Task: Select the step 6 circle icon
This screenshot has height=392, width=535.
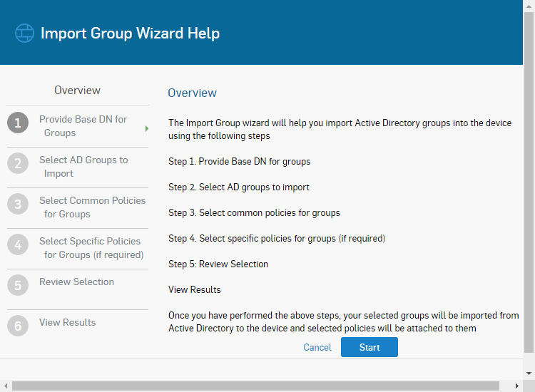Action: coord(18,326)
